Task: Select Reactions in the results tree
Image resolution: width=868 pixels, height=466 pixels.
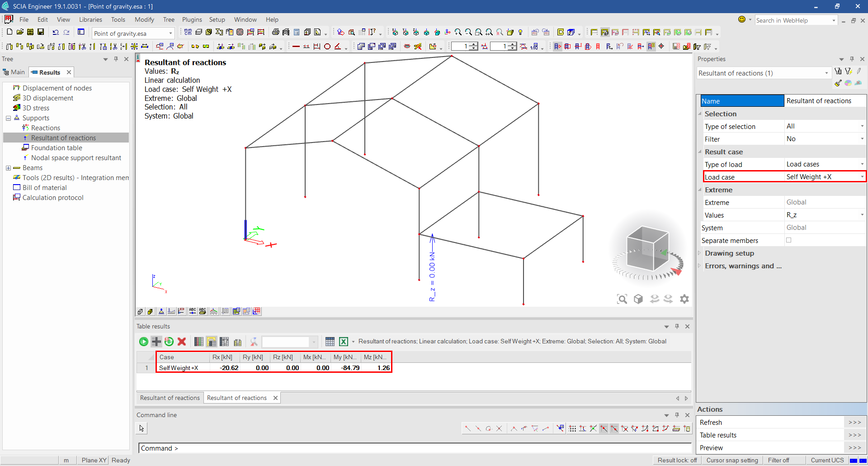Action: [x=45, y=128]
